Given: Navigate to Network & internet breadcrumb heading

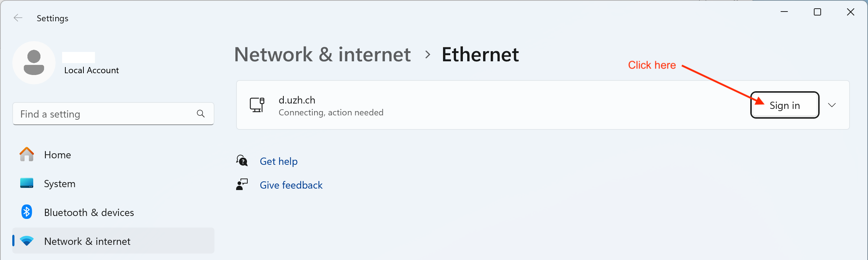Looking at the screenshot, I should coord(322,54).
